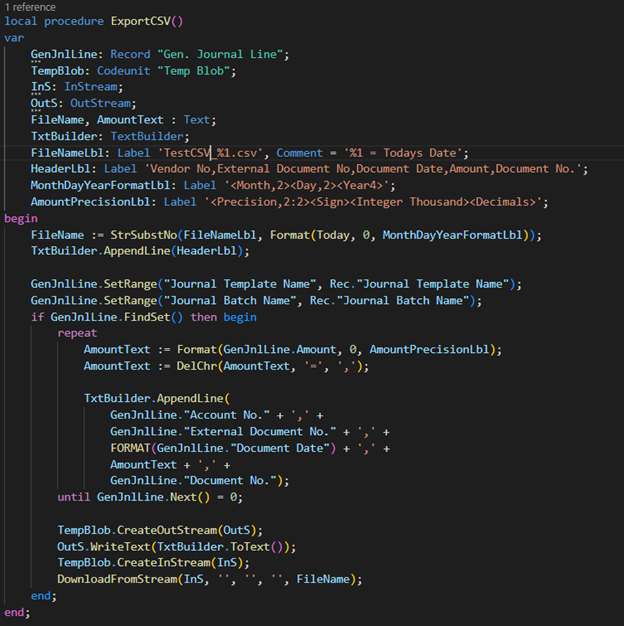Screen dimensions: 624x626
Task: Click the GenJnlLine.FindSet() call
Action: (x=117, y=317)
